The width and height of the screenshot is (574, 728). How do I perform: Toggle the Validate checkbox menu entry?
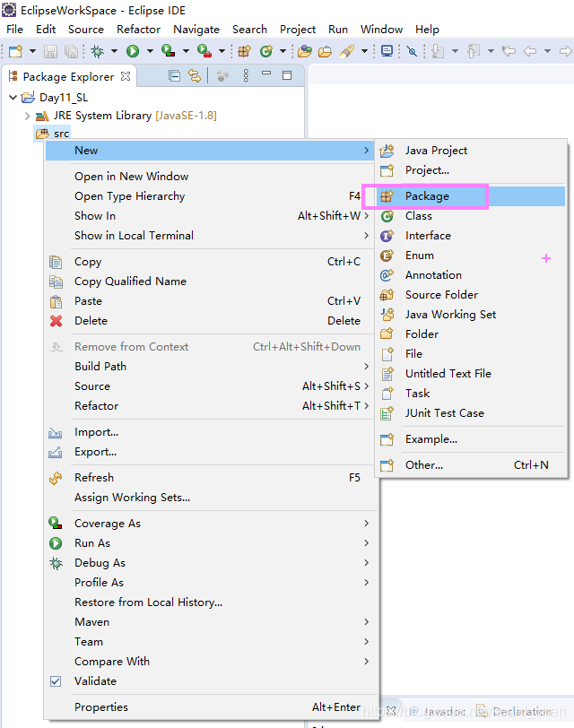[x=210, y=680]
